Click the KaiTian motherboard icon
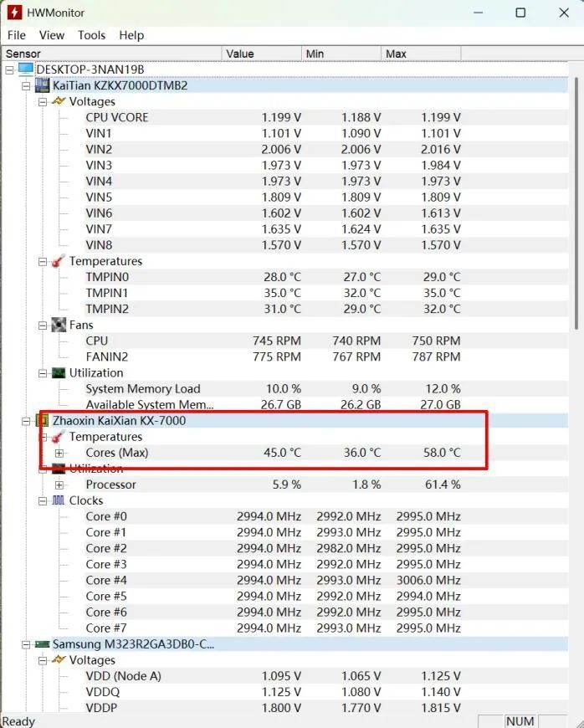This screenshot has width=584, height=728. [x=42, y=85]
